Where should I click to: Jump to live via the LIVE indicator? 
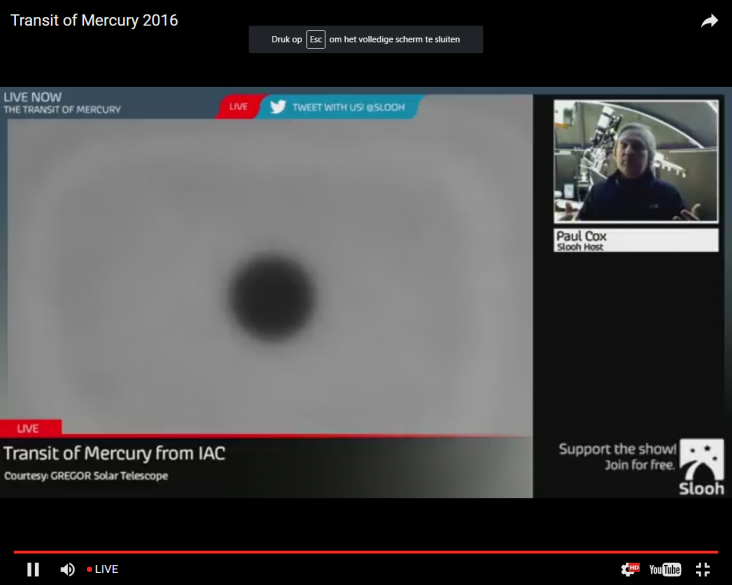[103, 569]
